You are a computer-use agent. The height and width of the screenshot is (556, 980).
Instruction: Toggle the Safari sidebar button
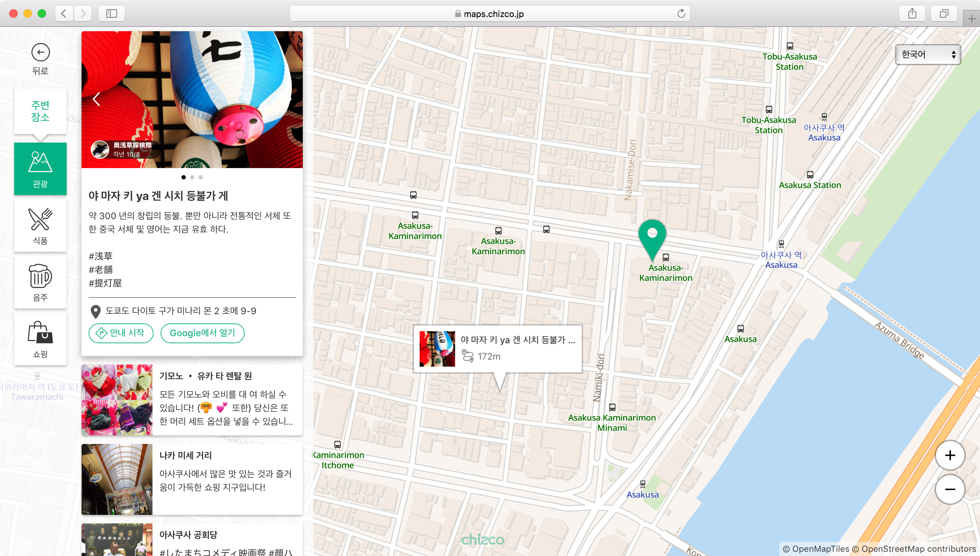coord(111,14)
